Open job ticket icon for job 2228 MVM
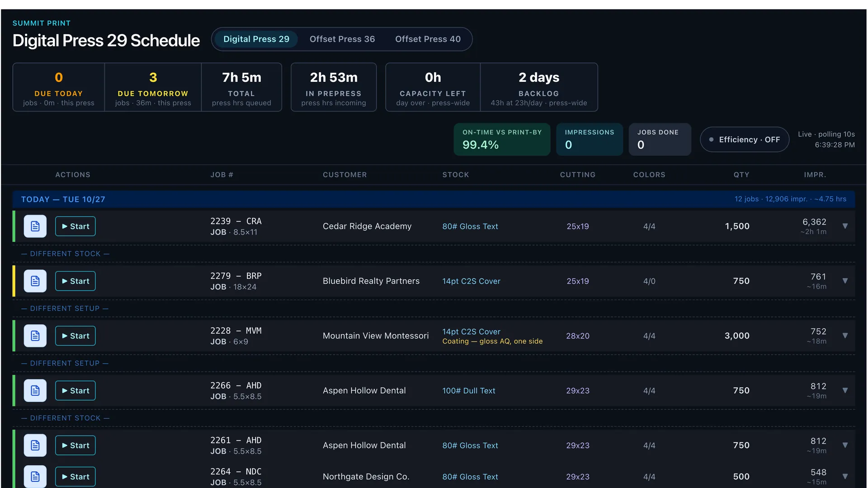 pyautogui.click(x=35, y=336)
